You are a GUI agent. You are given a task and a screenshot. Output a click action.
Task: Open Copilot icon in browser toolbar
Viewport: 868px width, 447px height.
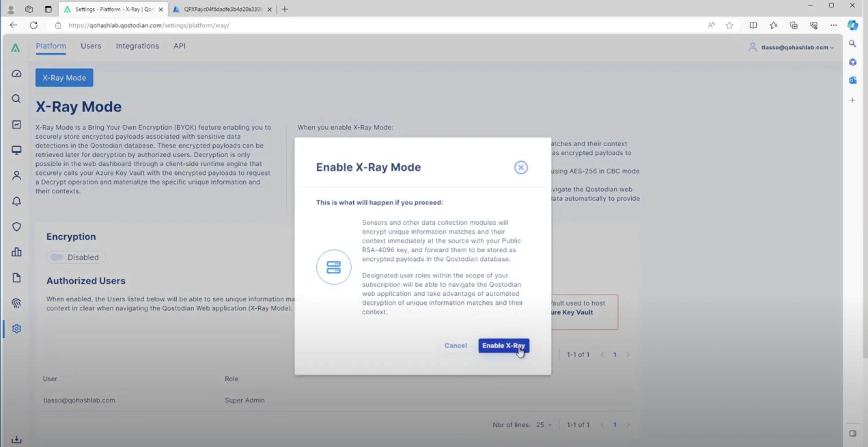[853, 25]
